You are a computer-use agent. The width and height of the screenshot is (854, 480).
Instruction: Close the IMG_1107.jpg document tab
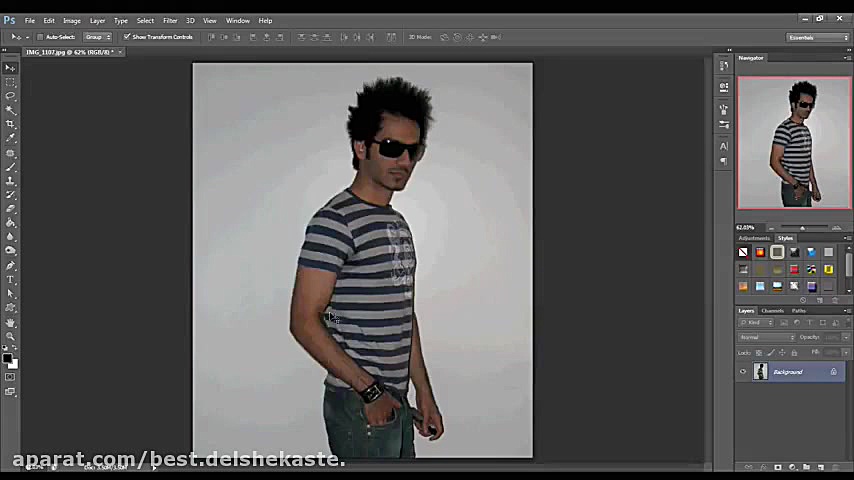120,52
